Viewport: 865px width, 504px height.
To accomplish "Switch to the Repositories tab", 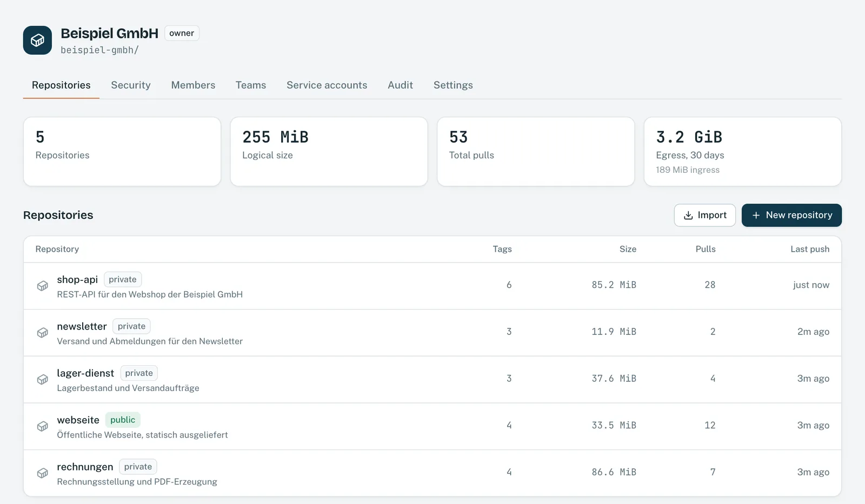I will [61, 85].
